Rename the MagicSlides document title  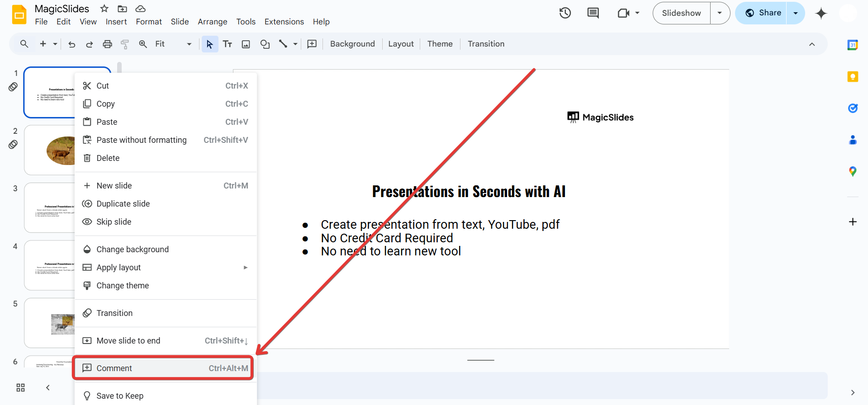[62, 9]
